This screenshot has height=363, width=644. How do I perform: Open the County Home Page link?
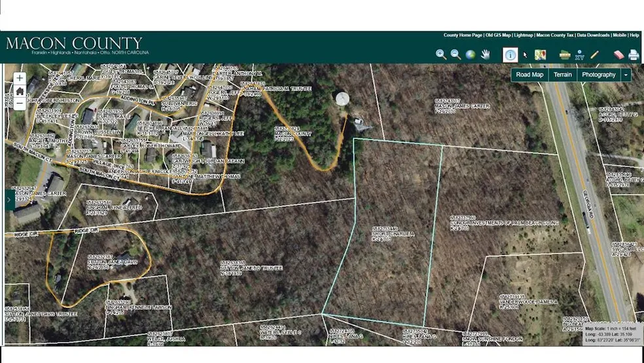(x=463, y=35)
